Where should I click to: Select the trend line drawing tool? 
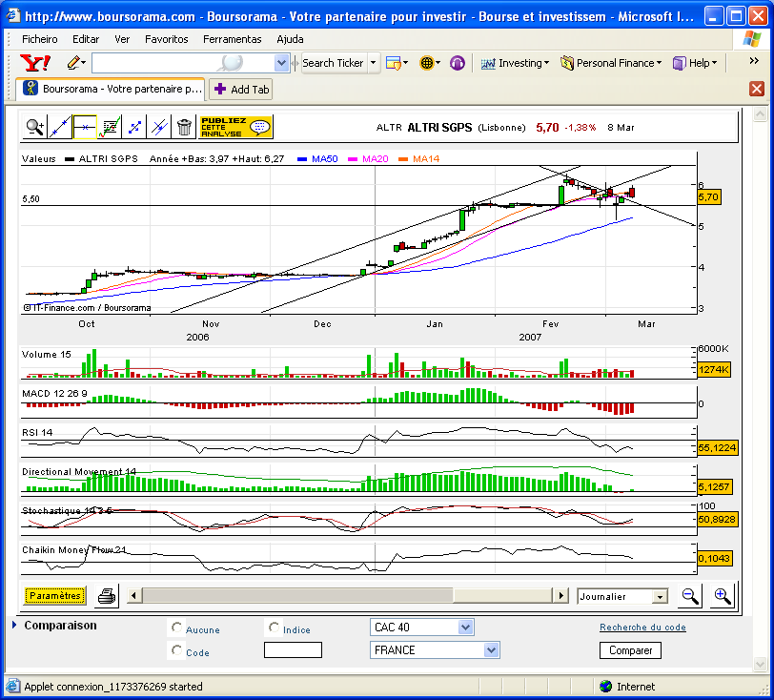60,127
